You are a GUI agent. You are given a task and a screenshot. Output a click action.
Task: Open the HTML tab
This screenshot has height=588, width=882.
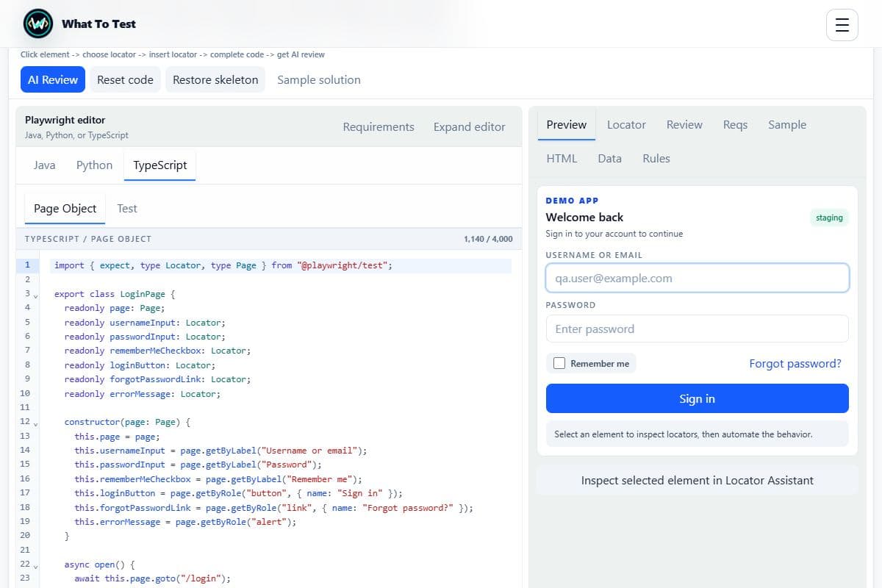562,158
